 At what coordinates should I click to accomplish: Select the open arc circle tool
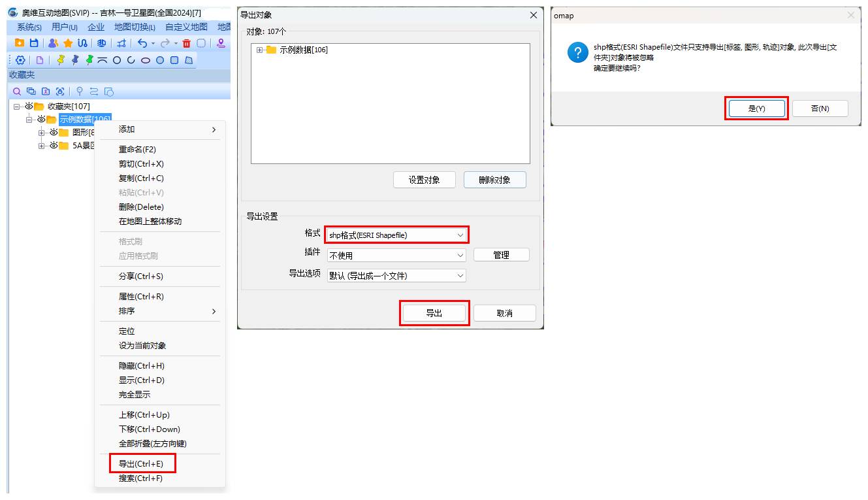131,60
